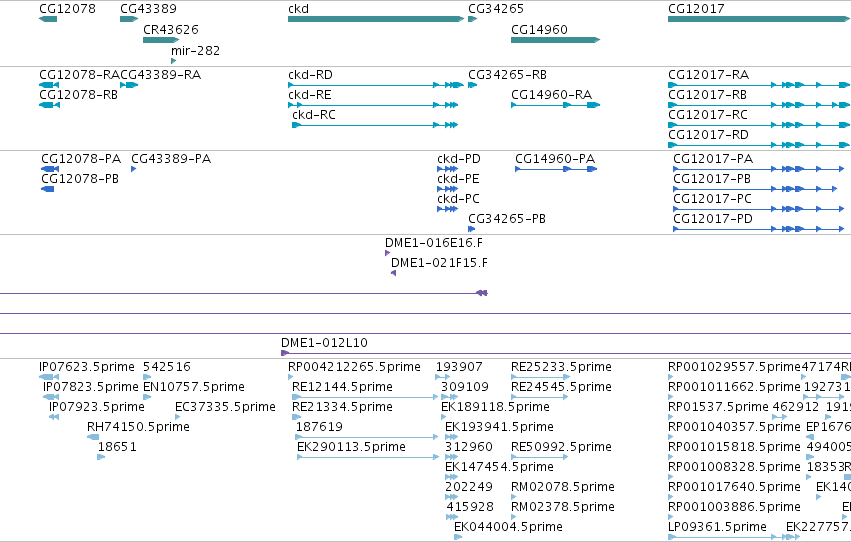Select the CG12017-PD protein label
Screen dimensions: 851x542
(713, 219)
